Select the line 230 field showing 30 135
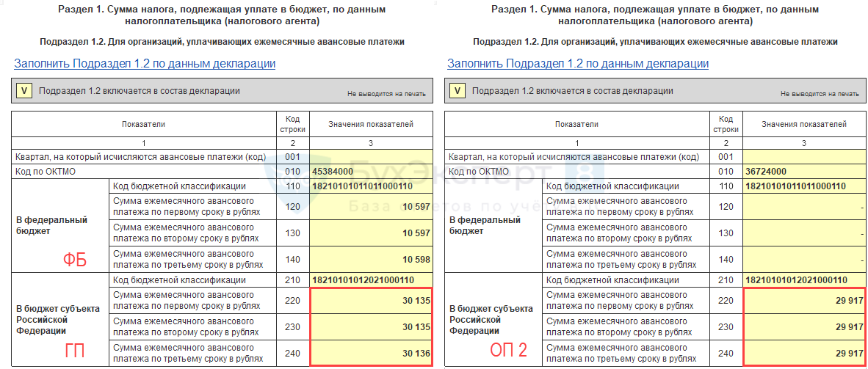 point(371,327)
